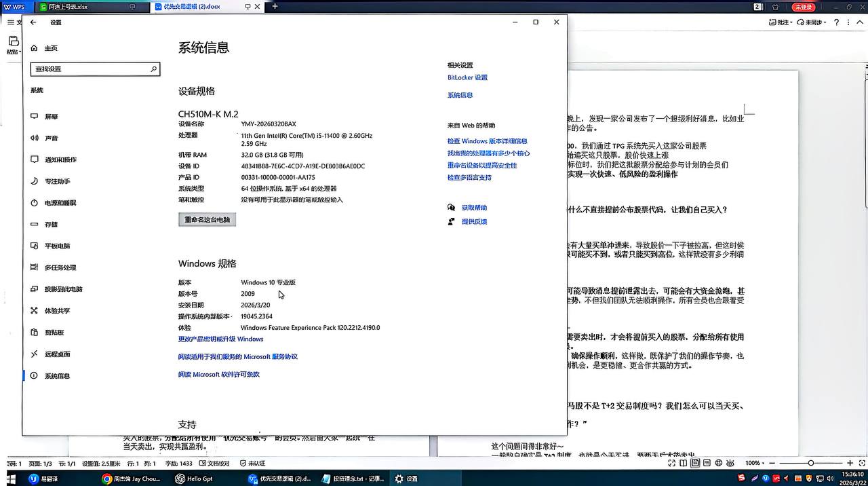Open 剪贴板 clipboard settings

point(54,333)
